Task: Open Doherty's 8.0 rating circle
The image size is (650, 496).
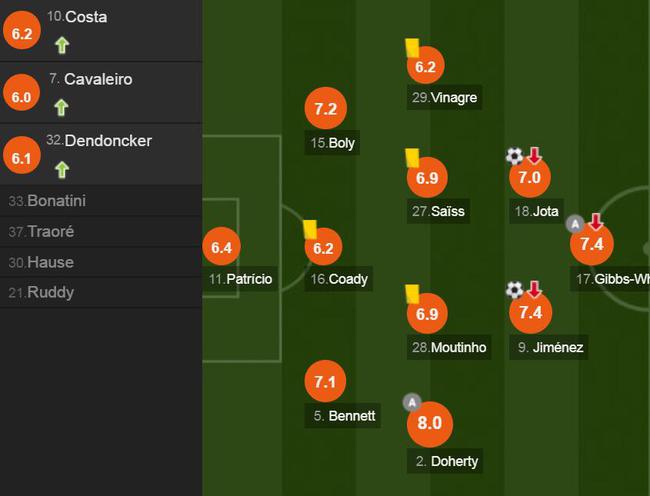Action: point(429,424)
